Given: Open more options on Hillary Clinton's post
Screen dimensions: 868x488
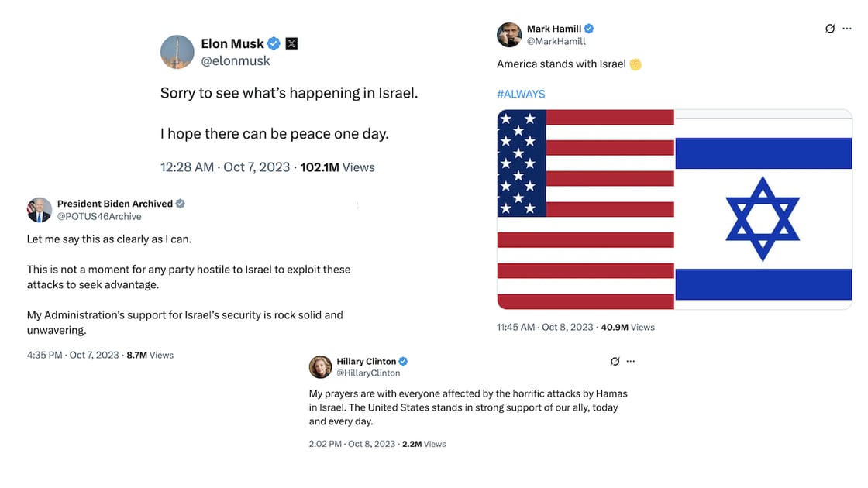Looking at the screenshot, I should [x=631, y=362].
